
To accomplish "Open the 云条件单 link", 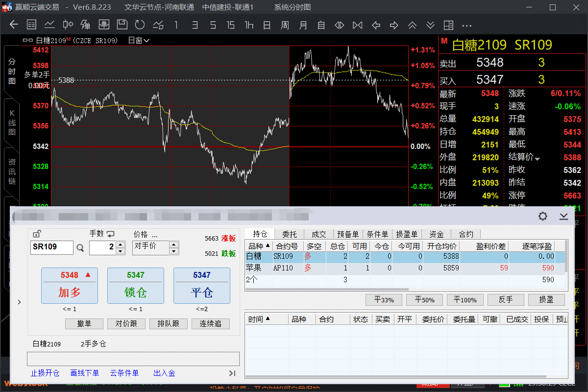I will click(x=124, y=373).
